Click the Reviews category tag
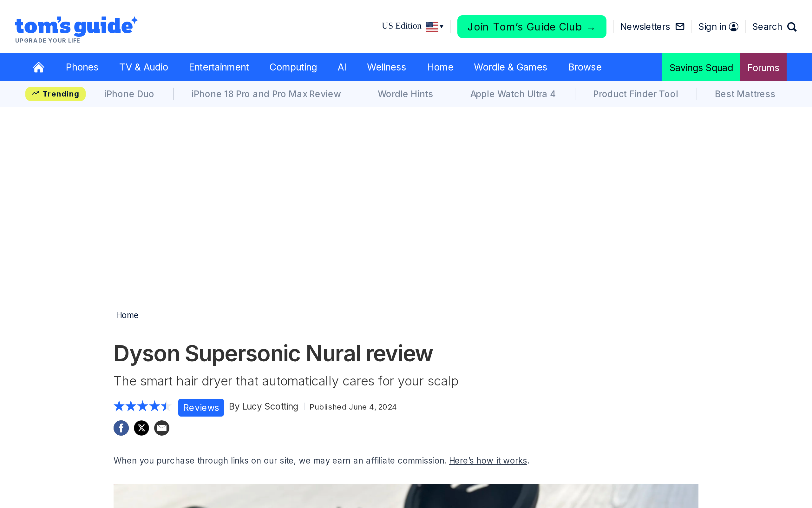812x508 pixels. pos(201,408)
